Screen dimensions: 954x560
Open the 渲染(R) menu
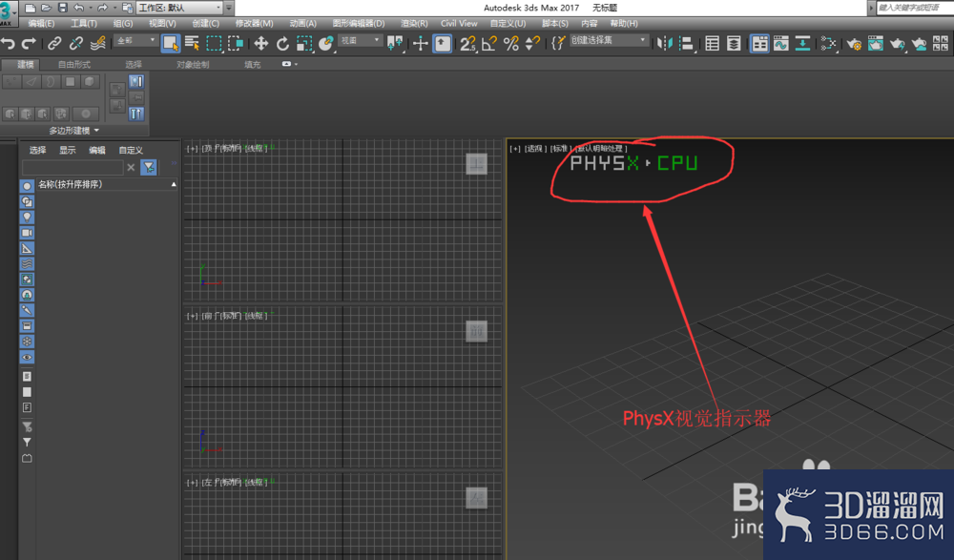click(x=412, y=23)
